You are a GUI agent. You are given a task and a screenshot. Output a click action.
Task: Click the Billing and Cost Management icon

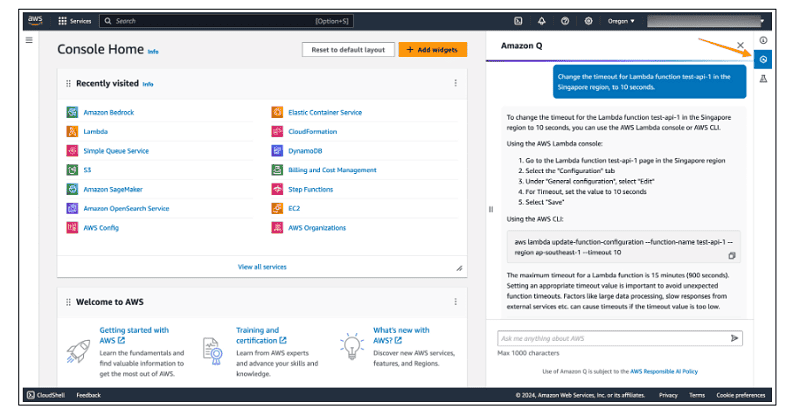click(277, 169)
